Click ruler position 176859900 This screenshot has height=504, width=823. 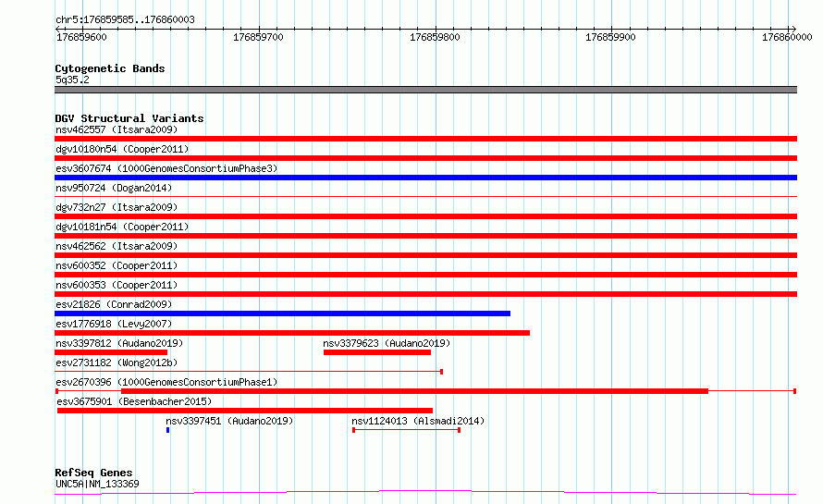[x=610, y=37]
